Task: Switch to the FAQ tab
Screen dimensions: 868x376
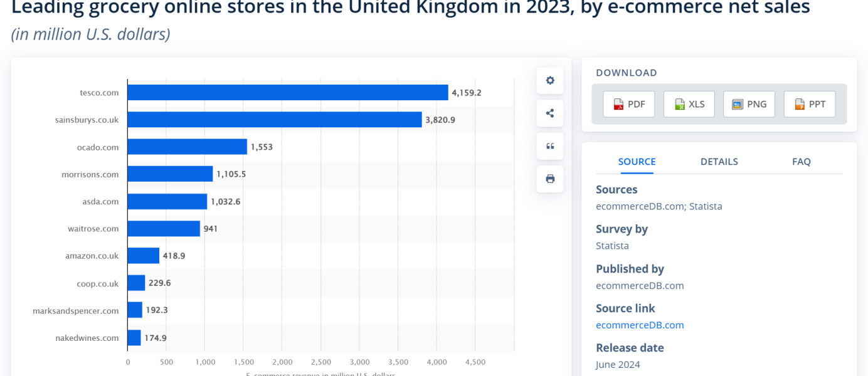Action: coord(802,162)
